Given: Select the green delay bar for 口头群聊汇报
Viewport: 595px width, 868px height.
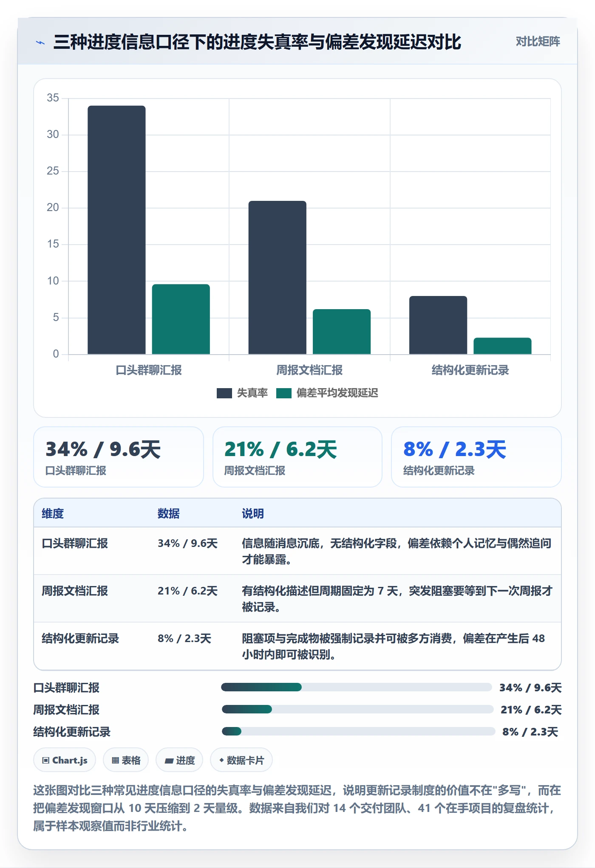Looking at the screenshot, I should tap(181, 319).
